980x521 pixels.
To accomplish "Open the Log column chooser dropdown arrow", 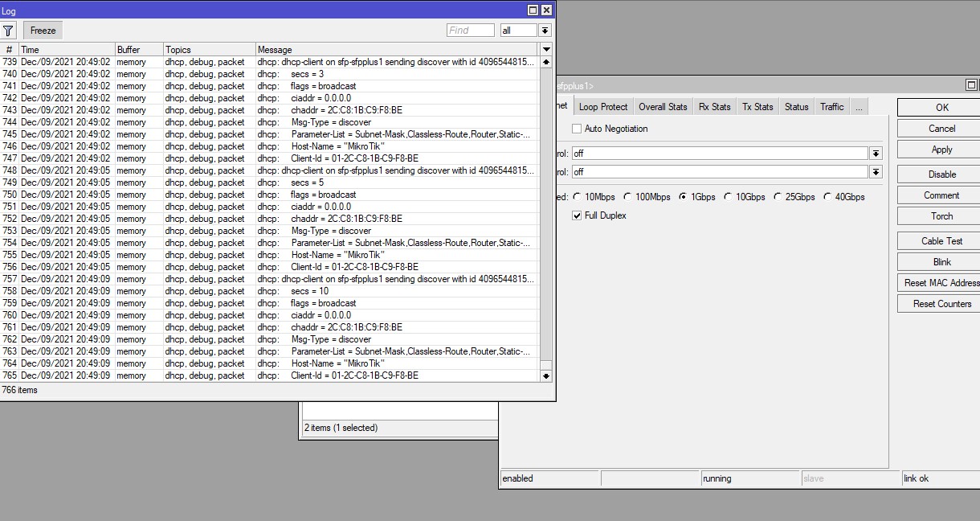I will coord(547,50).
